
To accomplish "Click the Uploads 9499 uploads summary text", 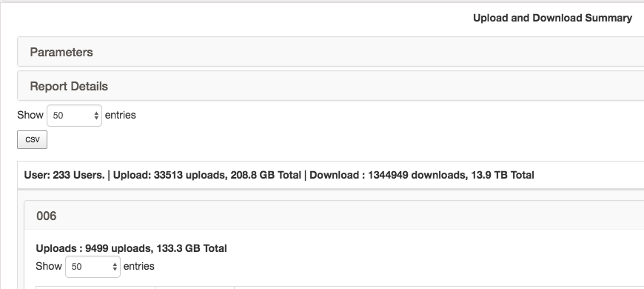I will 132,248.
